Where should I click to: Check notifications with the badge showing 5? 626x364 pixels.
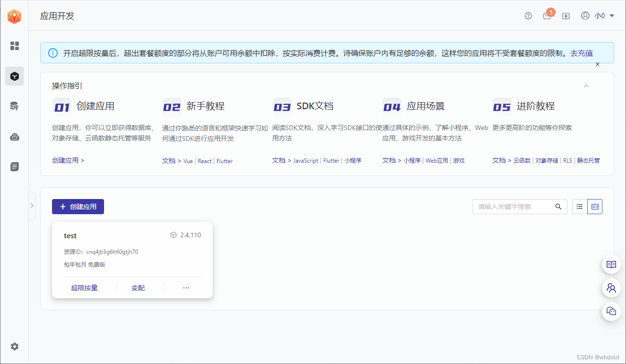[546, 16]
